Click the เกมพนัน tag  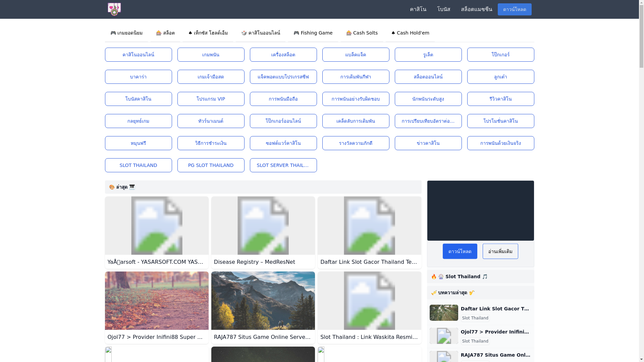coord(211,55)
